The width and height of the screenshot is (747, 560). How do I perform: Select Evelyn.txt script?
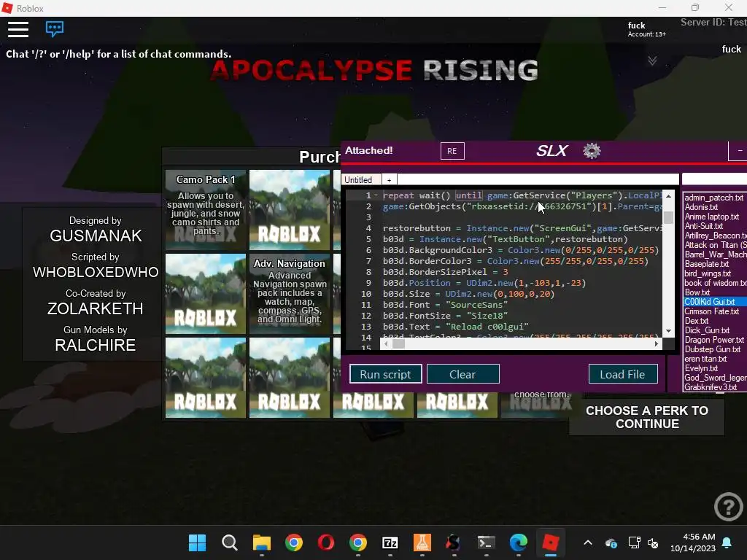pyautogui.click(x=701, y=368)
